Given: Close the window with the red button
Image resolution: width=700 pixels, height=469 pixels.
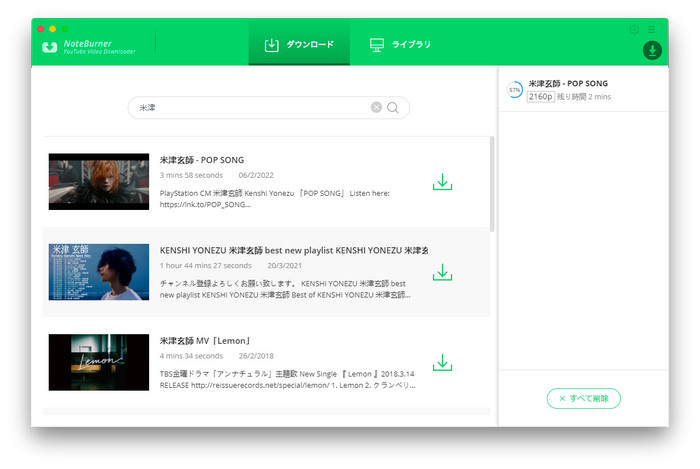Looking at the screenshot, I should pos(41,29).
